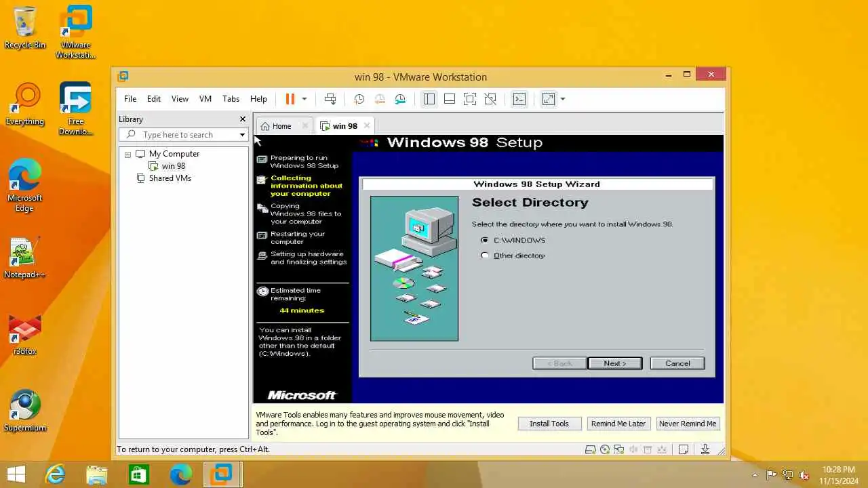
Task: Open the stretch display dropdown arrow
Action: pos(563,99)
